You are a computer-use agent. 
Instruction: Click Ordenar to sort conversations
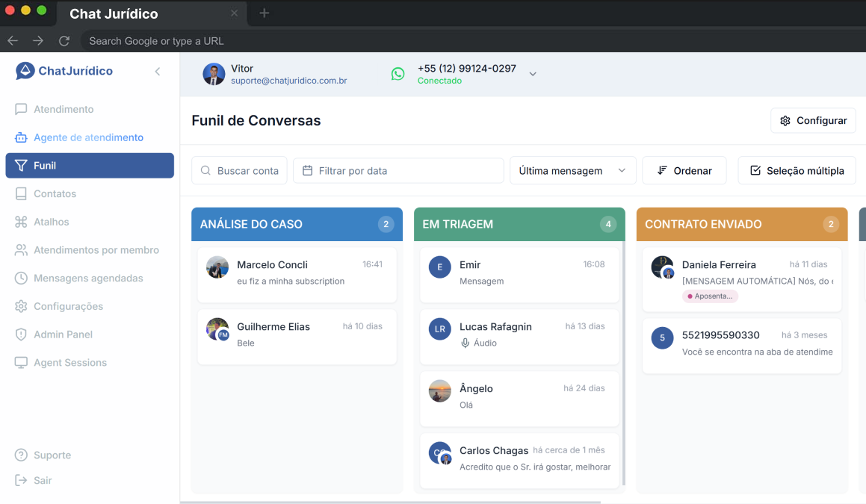pyautogui.click(x=684, y=170)
